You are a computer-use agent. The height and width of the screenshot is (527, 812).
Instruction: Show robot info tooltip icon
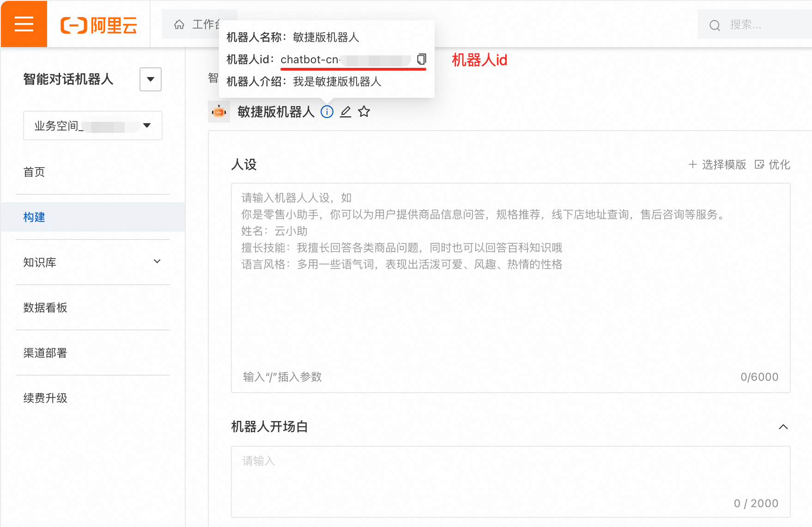pos(327,112)
